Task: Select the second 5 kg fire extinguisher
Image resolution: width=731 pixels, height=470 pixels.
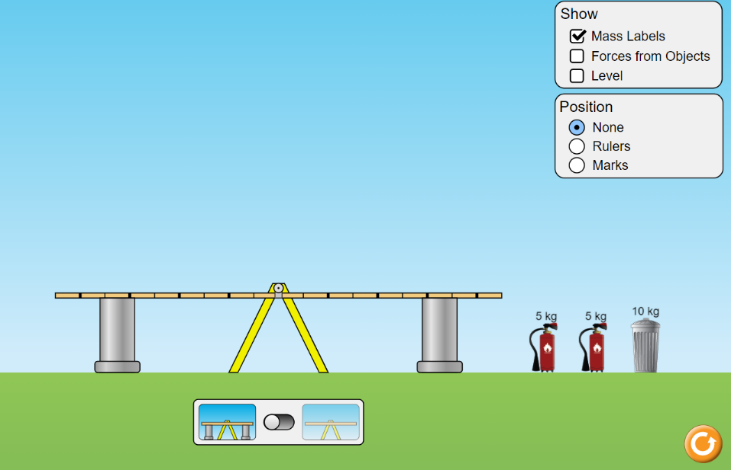Action: [594, 347]
